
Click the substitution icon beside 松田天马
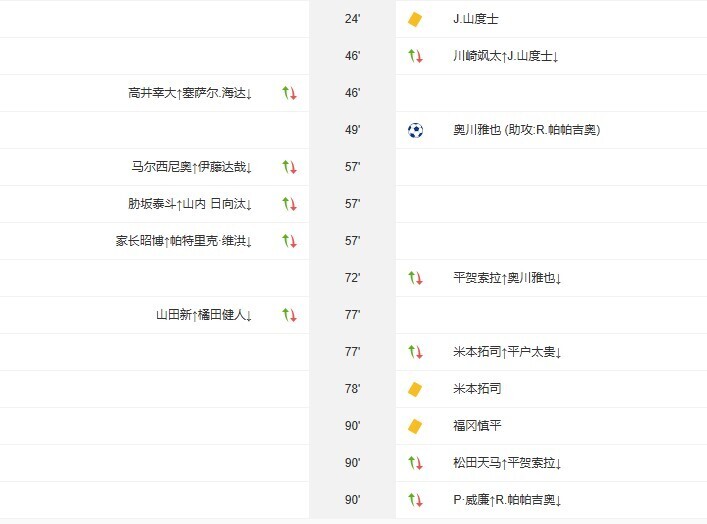[x=415, y=463]
